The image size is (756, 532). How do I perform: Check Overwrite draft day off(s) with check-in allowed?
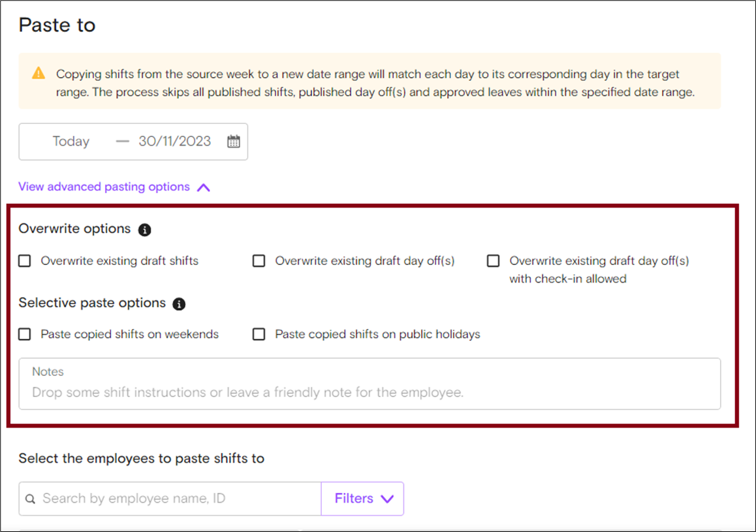click(494, 261)
